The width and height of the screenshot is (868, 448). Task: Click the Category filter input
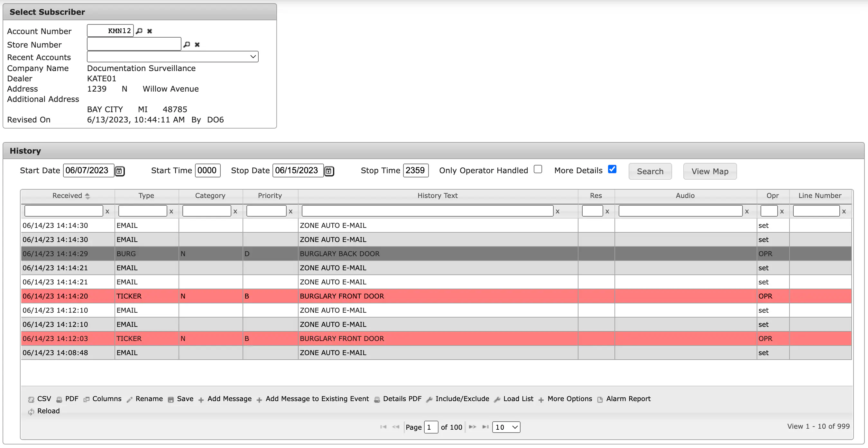(207, 211)
